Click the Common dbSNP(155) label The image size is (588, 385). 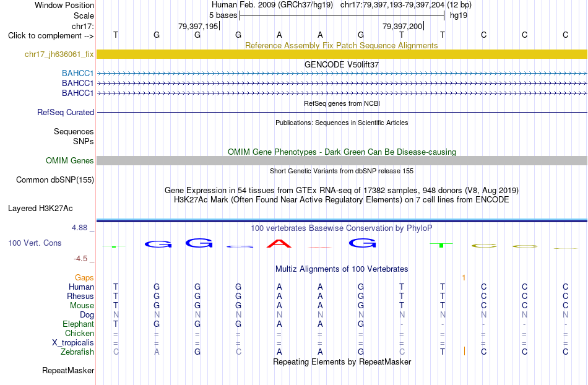[x=55, y=180]
